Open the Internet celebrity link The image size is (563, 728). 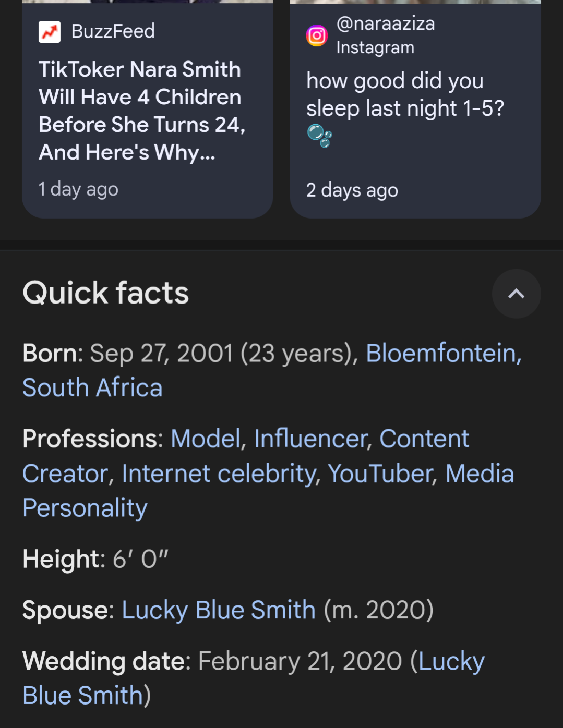pyautogui.click(x=219, y=474)
